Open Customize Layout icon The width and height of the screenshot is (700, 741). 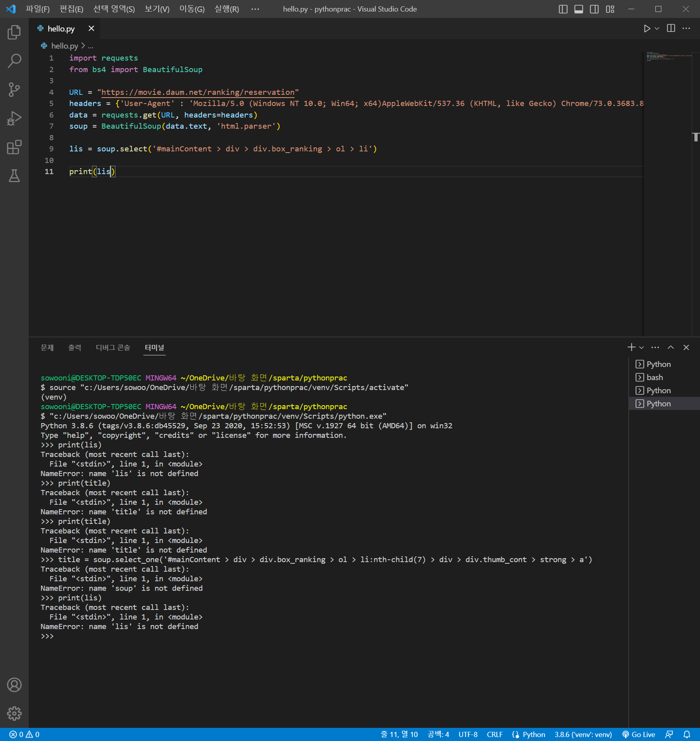point(610,9)
